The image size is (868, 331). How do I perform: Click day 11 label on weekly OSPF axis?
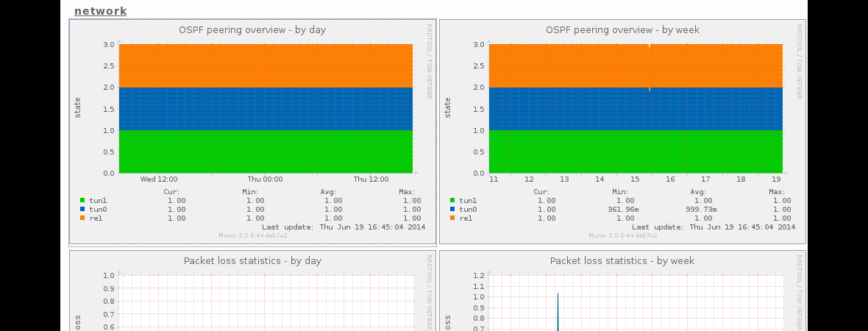click(x=494, y=179)
